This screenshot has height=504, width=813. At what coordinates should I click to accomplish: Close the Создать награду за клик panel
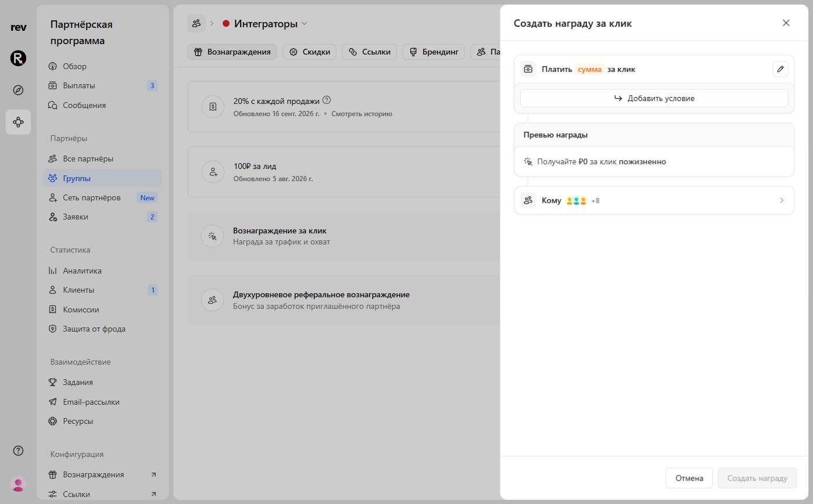786,23
